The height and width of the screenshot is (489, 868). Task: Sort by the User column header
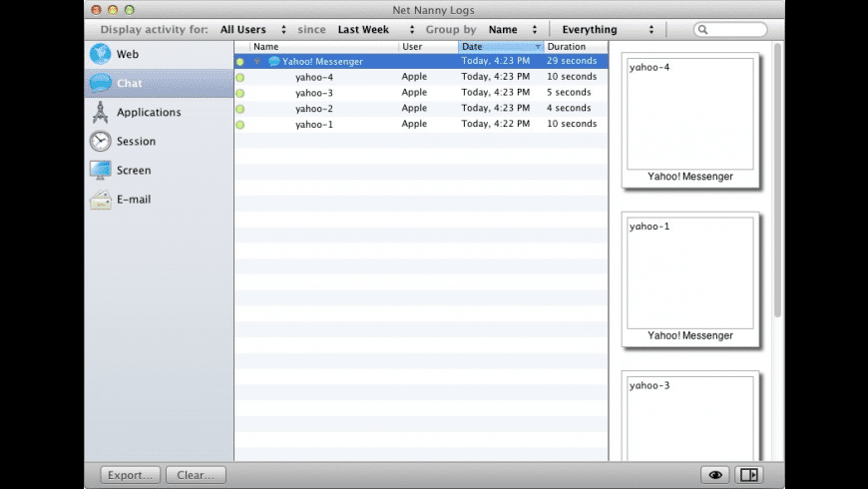click(428, 47)
